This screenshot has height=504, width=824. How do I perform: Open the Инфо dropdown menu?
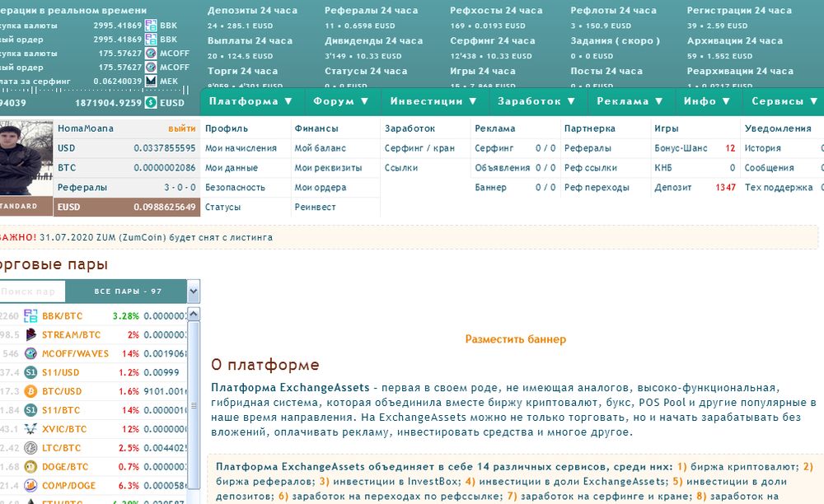click(x=707, y=101)
